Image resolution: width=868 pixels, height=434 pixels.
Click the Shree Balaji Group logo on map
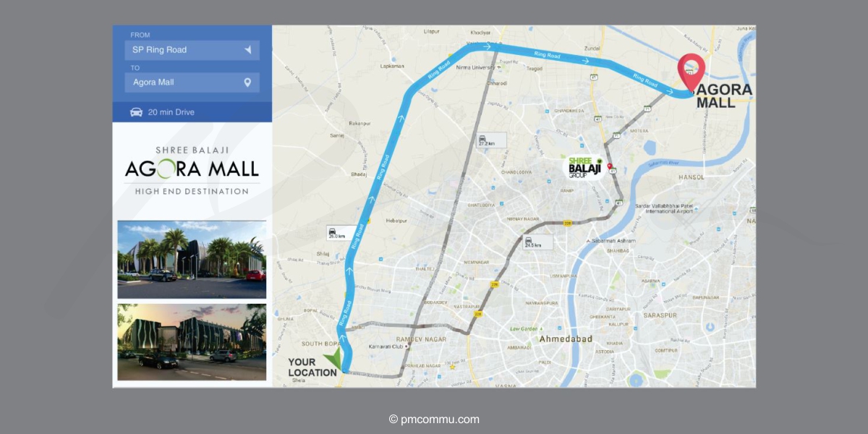tap(583, 168)
